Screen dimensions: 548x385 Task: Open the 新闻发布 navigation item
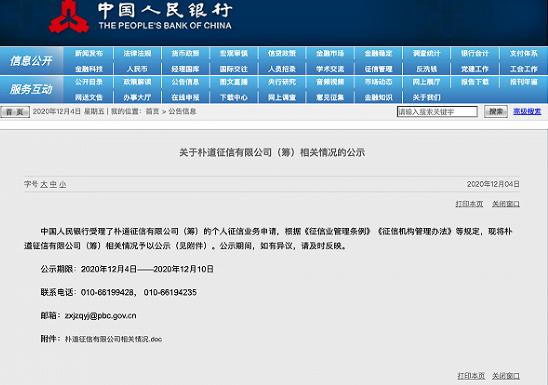point(89,53)
